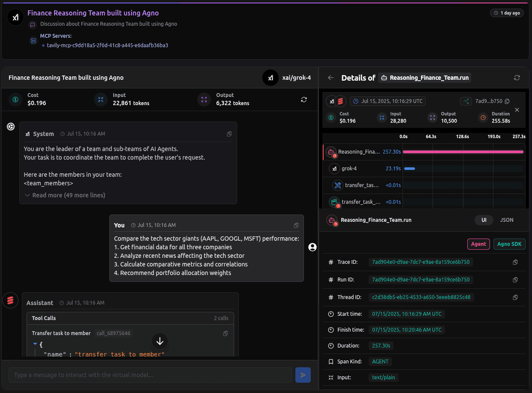Image resolution: width=532 pixels, height=393 pixels.
Task: Copy the 'You' user message
Action: [296, 225]
